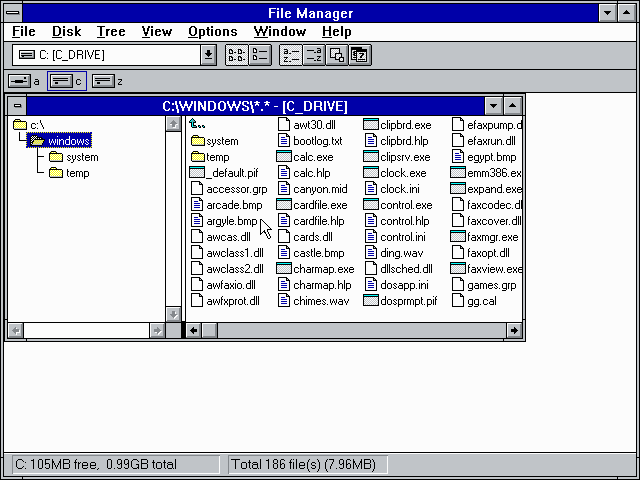
Task: Select floppy drive a icon
Action: click(20, 81)
